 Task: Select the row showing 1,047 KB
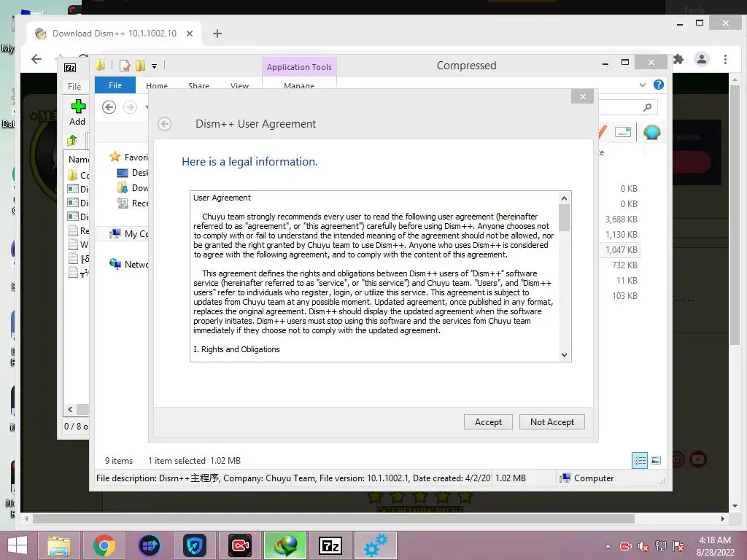tap(622, 250)
